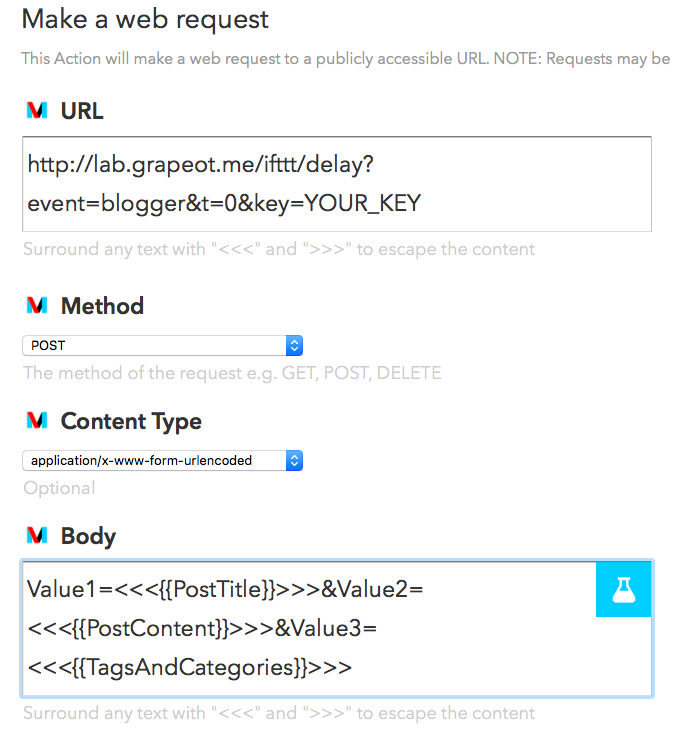
Task: Click inside the URL text field
Action: 337,184
